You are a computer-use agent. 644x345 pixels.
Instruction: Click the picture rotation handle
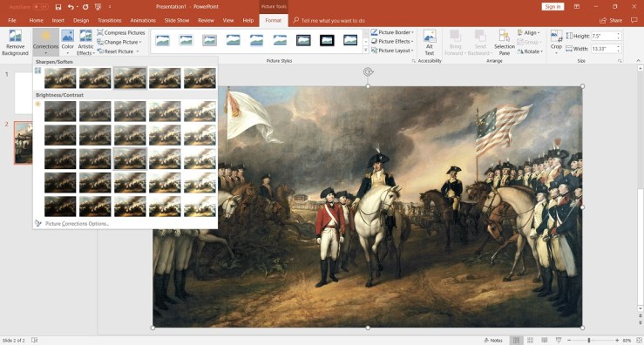coord(368,72)
